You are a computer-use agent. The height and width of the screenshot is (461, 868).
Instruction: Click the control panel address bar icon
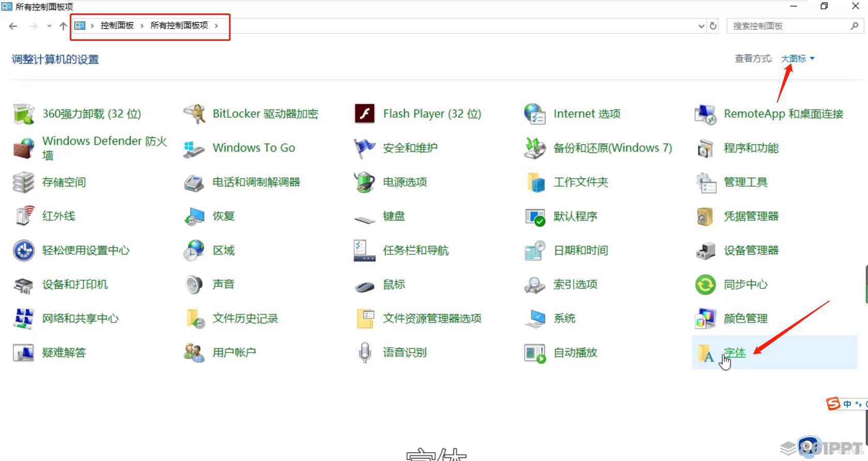click(x=80, y=25)
